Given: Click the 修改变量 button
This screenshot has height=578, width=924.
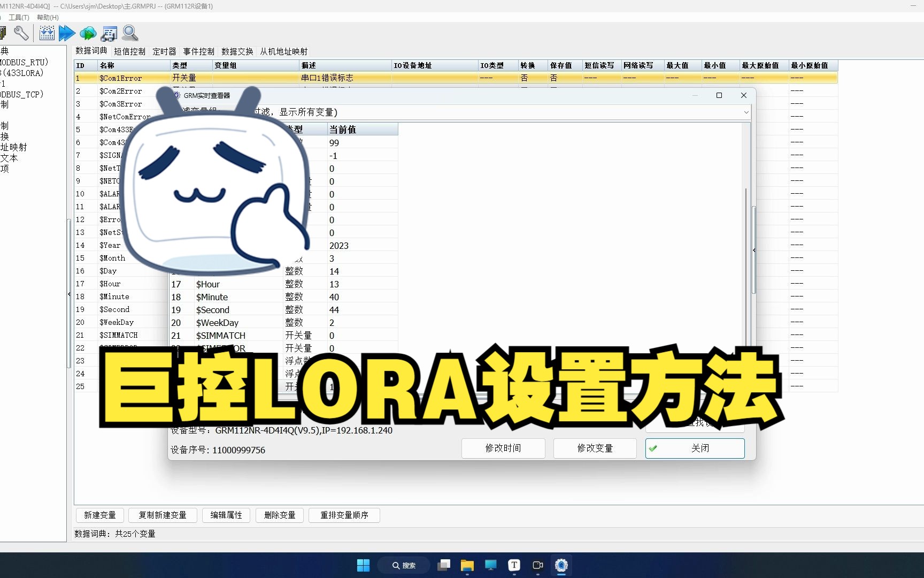Looking at the screenshot, I should click(595, 448).
